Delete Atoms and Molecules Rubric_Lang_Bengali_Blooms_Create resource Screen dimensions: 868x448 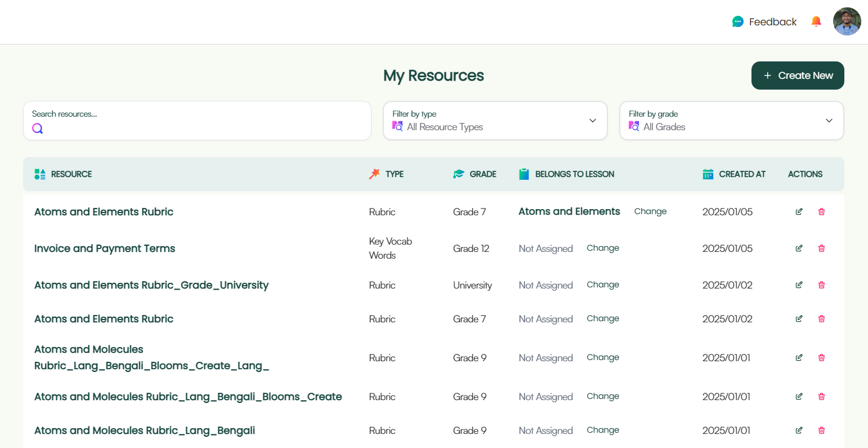821,397
